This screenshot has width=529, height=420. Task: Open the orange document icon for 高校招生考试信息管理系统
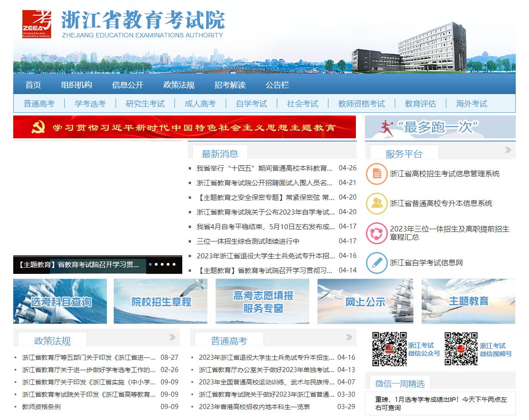[x=376, y=174]
